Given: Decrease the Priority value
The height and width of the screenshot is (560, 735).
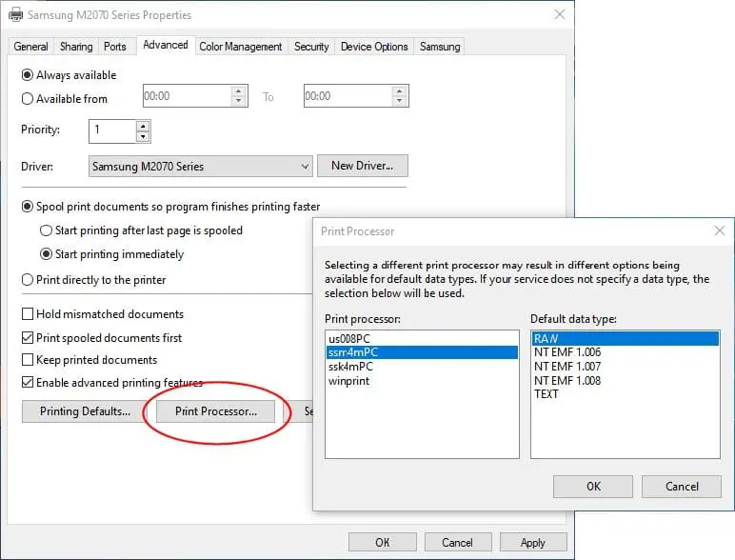Looking at the screenshot, I should click(x=143, y=136).
